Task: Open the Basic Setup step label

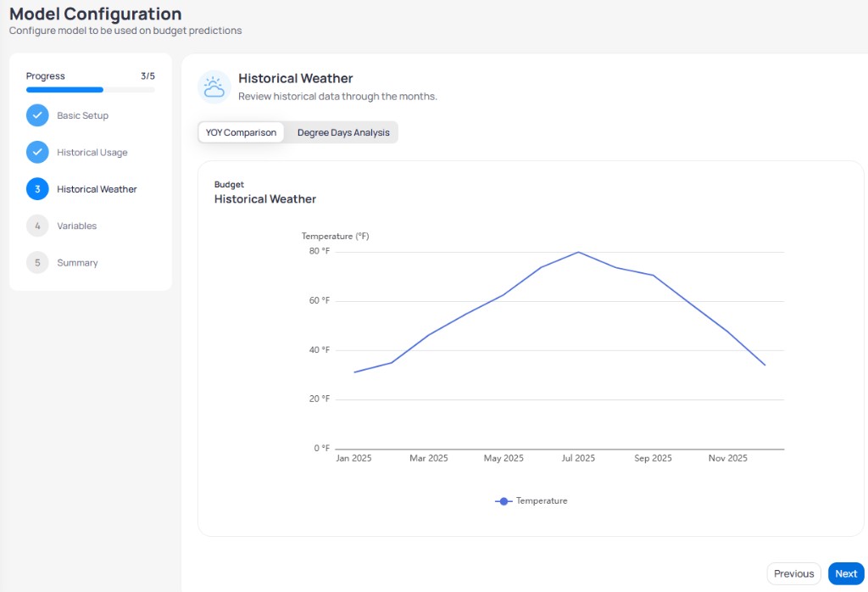Action: coord(82,115)
